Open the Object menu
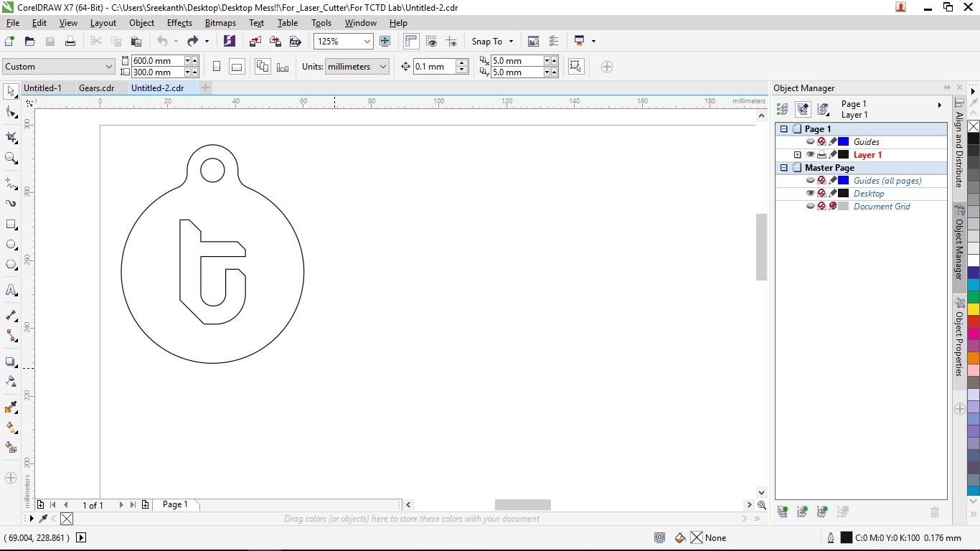 tap(141, 23)
